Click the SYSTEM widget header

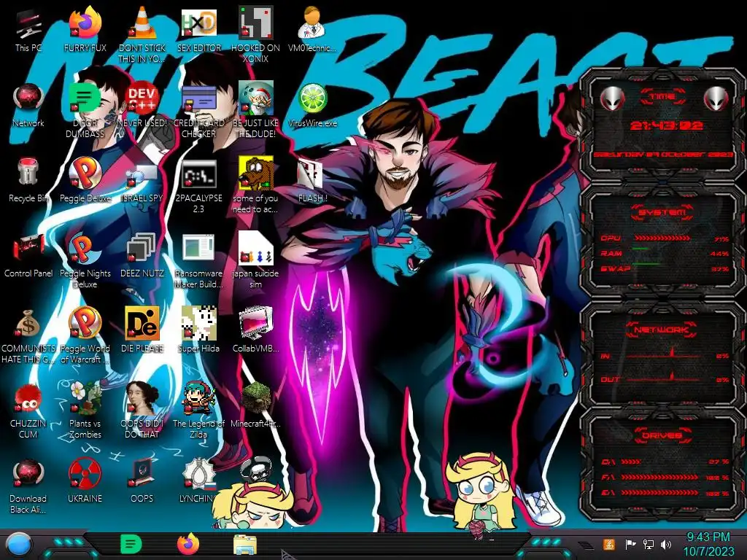(x=662, y=212)
